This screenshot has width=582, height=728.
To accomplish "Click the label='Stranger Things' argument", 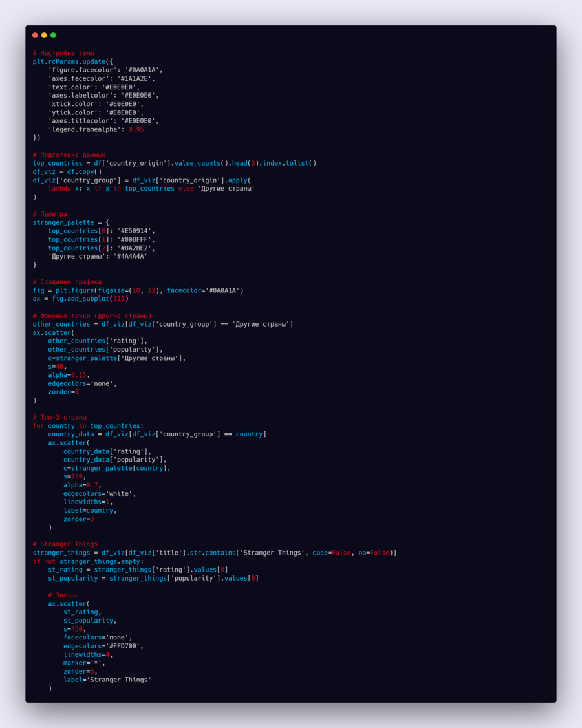I will (107, 680).
